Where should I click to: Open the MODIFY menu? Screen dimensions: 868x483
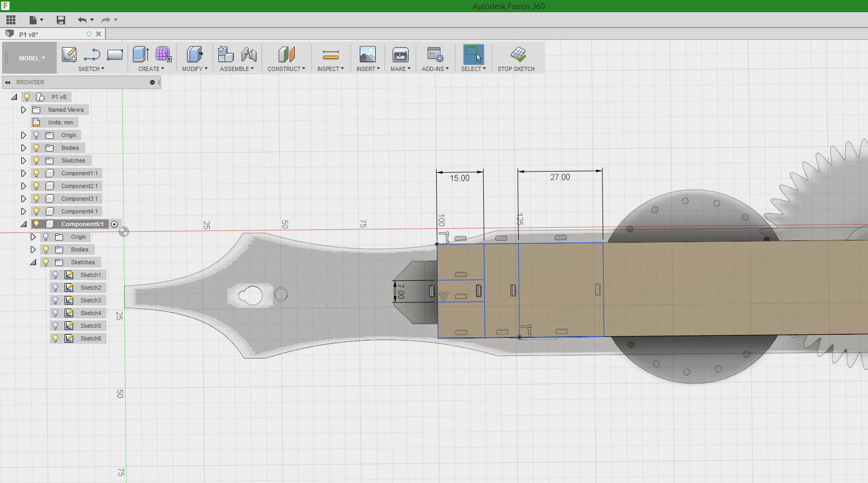tap(195, 69)
